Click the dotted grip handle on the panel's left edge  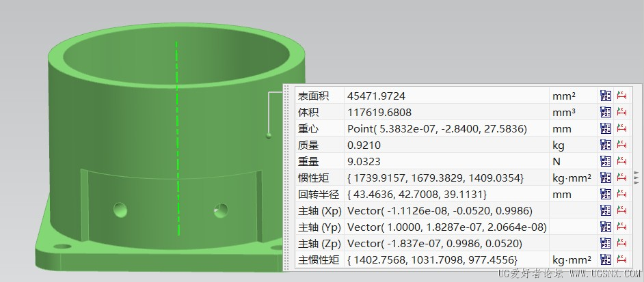[286, 178]
